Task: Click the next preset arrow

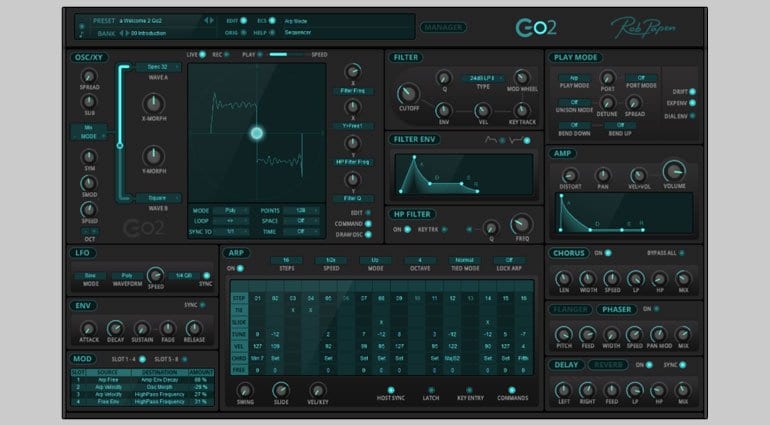Action: coord(212,21)
